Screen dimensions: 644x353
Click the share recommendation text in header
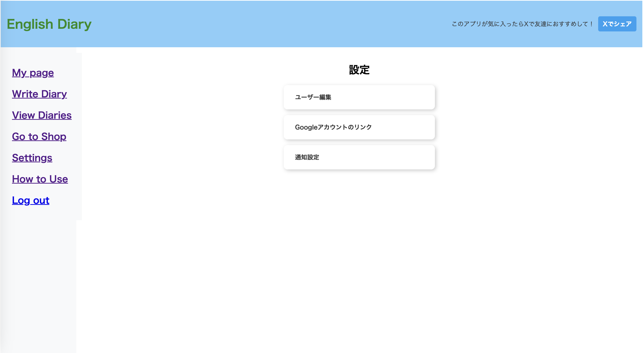(x=522, y=24)
